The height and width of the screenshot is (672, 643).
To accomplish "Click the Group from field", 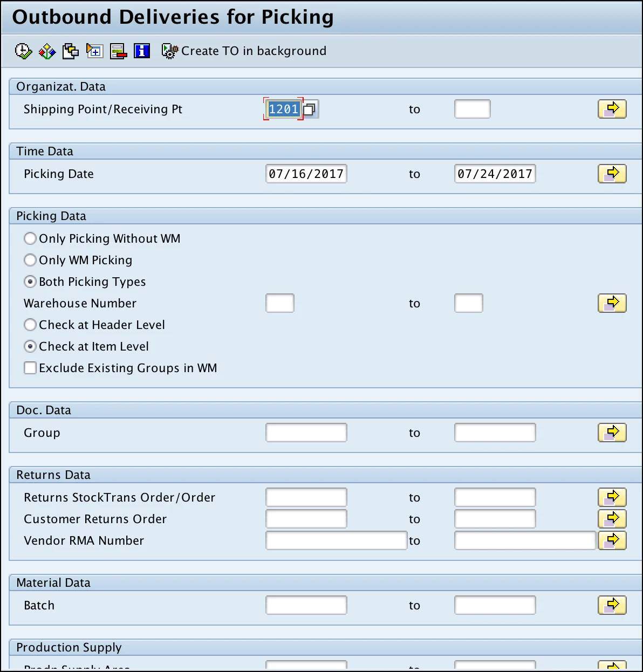I will 306,433.
